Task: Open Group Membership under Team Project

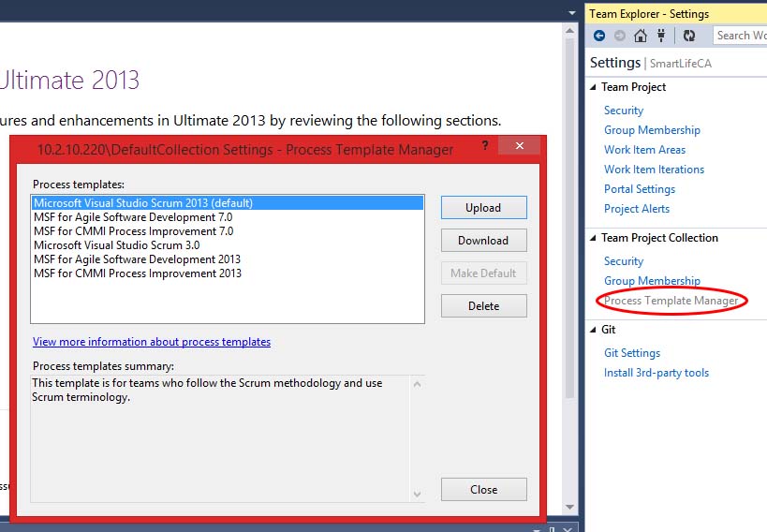Action: 652,130
